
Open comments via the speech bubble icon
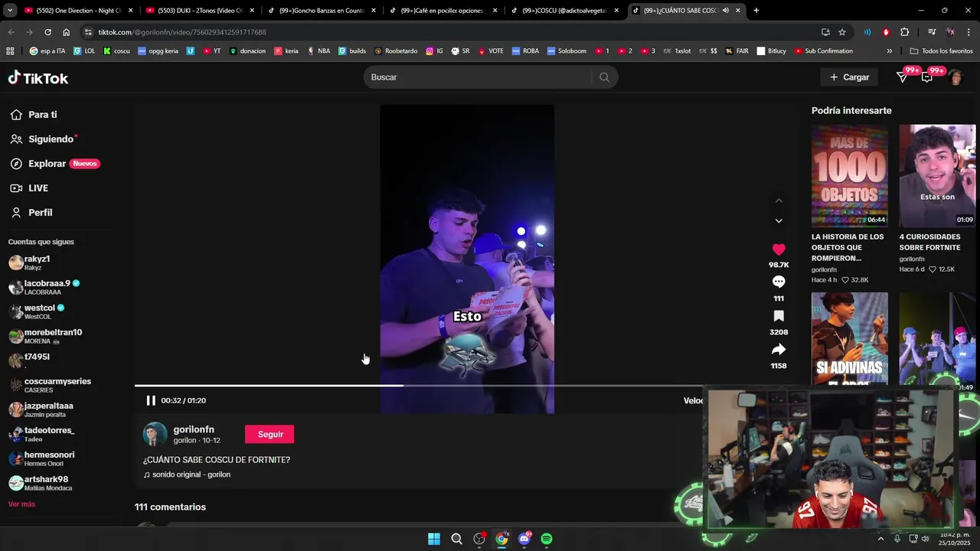[779, 282]
